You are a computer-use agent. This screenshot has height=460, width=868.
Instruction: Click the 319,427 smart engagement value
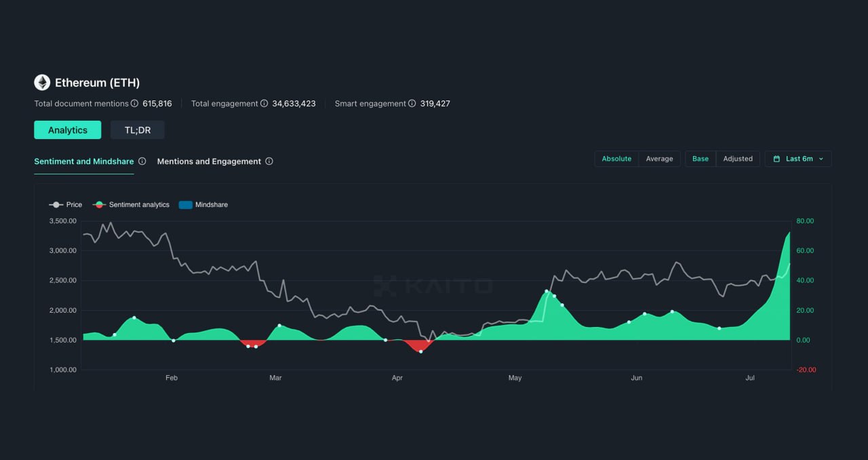[x=435, y=104]
